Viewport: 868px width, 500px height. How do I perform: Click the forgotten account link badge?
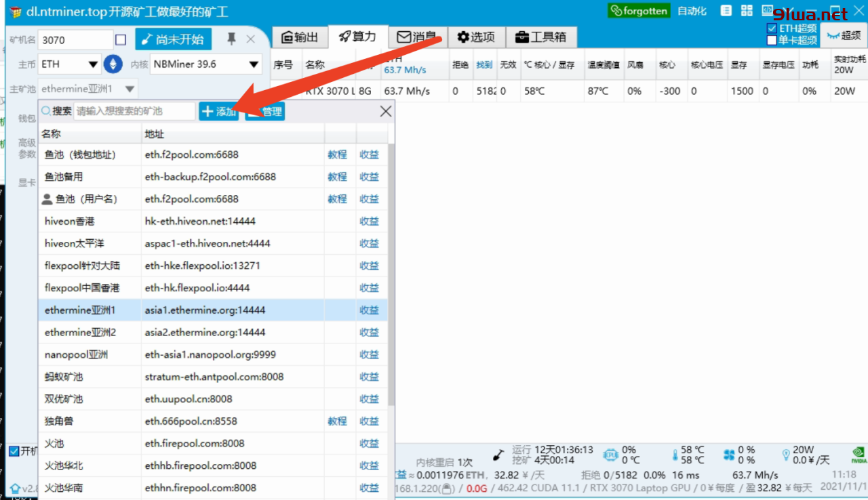tap(639, 11)
